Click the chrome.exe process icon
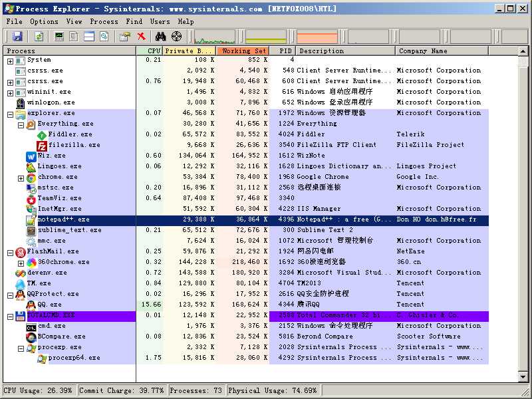 [31, 178]
